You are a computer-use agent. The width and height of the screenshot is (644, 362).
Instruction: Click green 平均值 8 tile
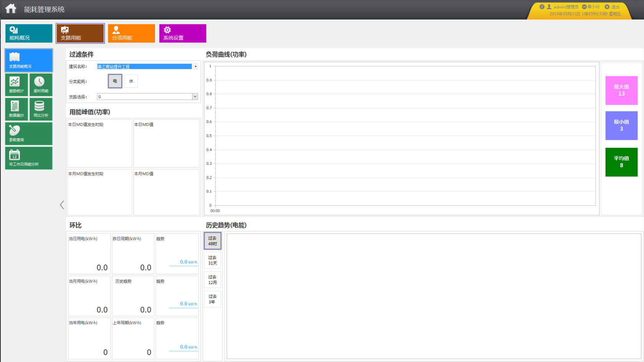pyautogui.click(x=621, y=162)
